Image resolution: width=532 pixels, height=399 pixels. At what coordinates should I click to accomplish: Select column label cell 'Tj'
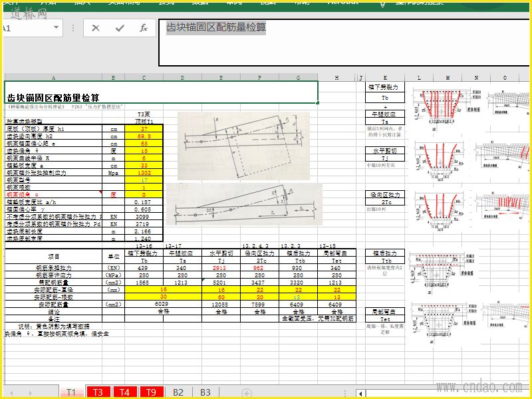(x=221, y=261)
